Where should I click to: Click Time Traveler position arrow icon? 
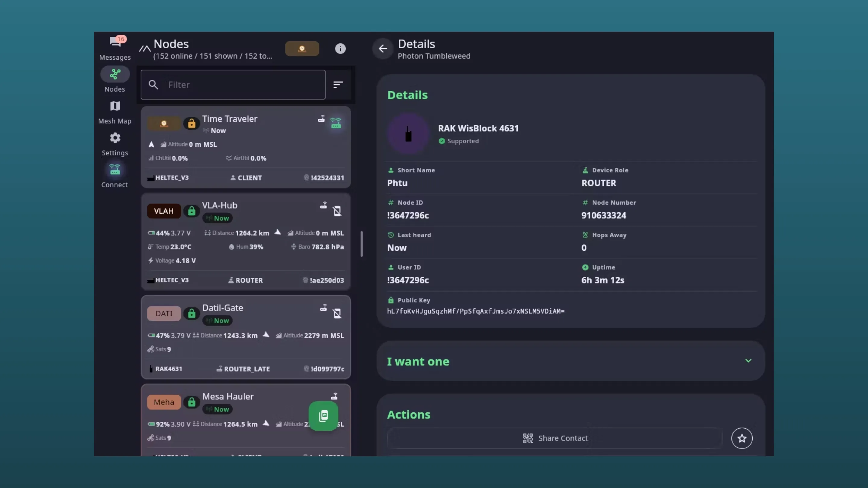pyautogui.click(x=151, y=145)
